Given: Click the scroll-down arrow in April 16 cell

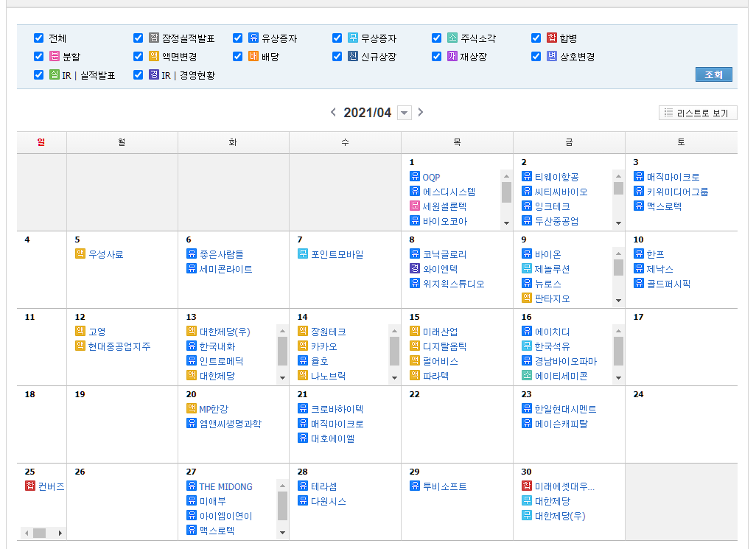Looking at the screenshot, I should coord(619,378).
